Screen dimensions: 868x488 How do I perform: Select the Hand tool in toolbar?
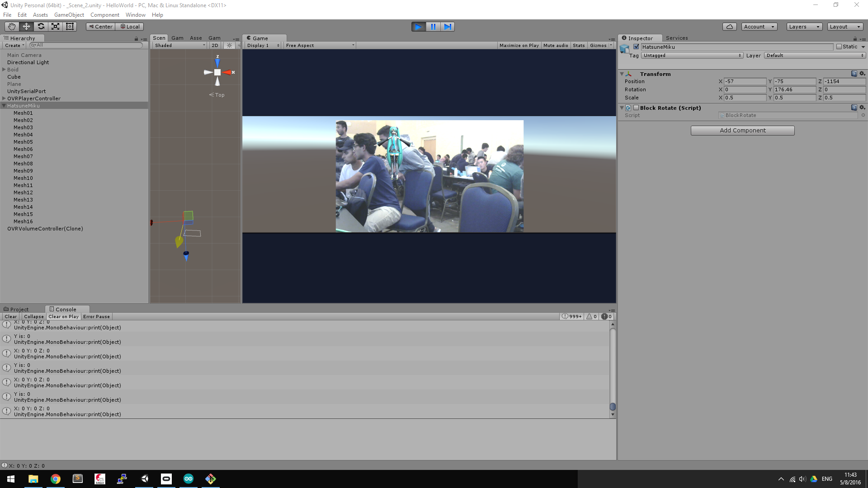pyautogui.click(x=12, y=27)
